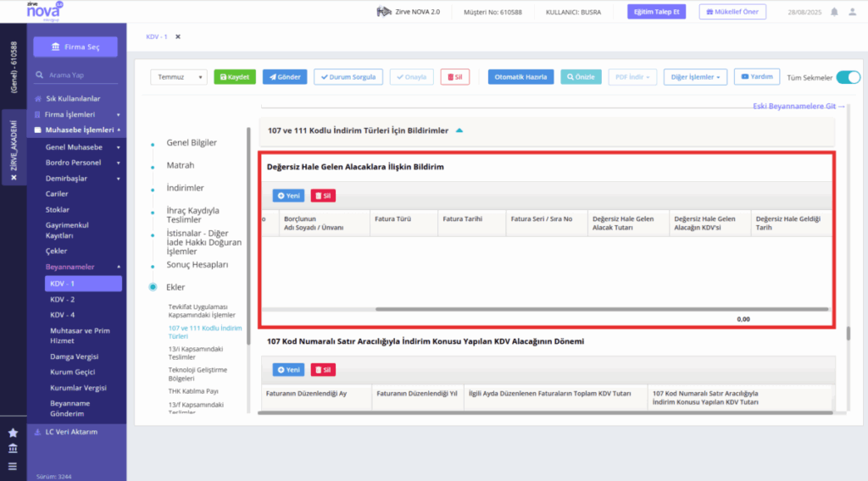Go to the Matrah step

pos(181,165)
